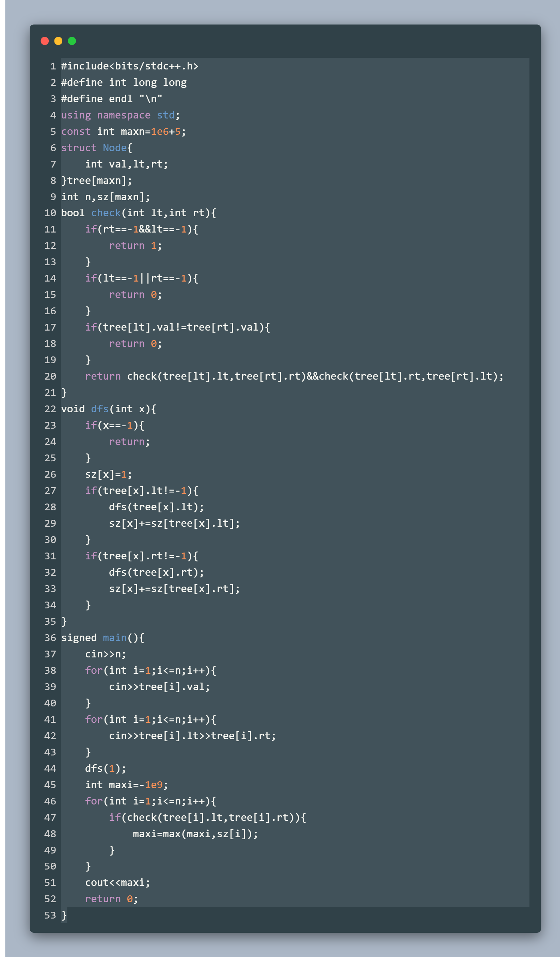Click line number 21 in the gutter

pos(50,392)
